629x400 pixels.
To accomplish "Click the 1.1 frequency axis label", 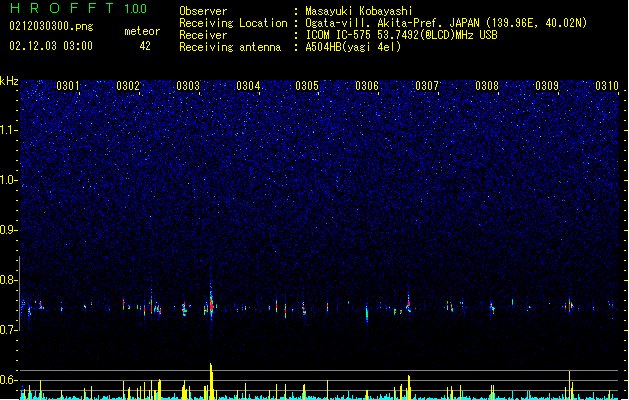I will (x=9, y=130).
